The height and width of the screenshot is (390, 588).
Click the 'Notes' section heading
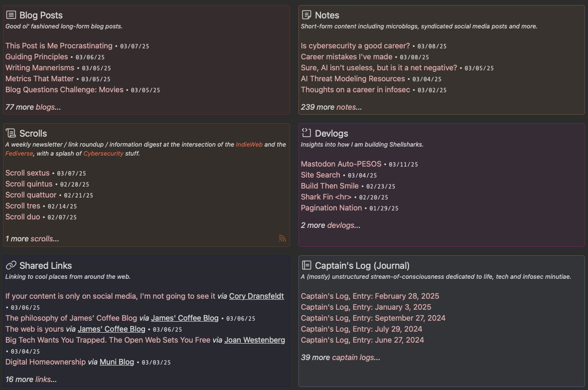click(x=327, y=15)
